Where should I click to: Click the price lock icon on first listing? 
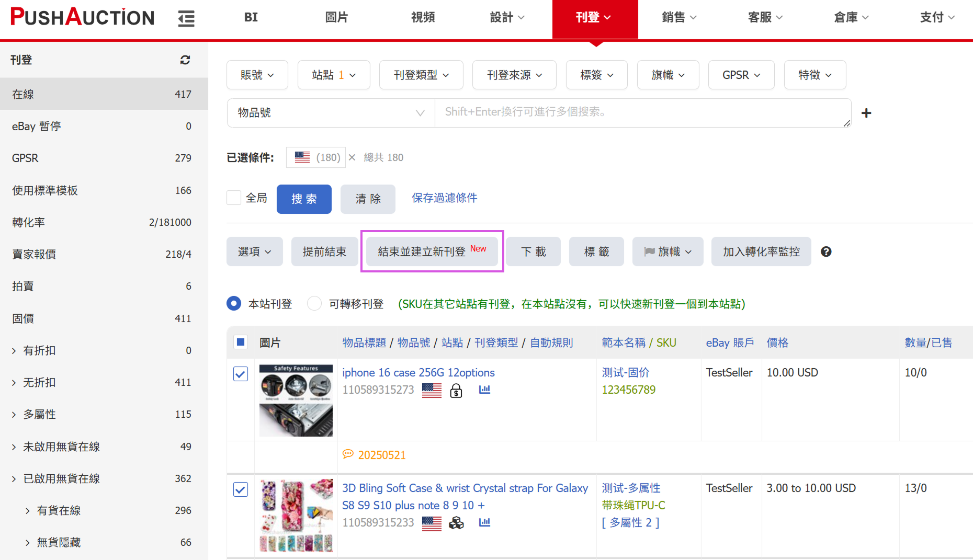click(x=456, y=391)
